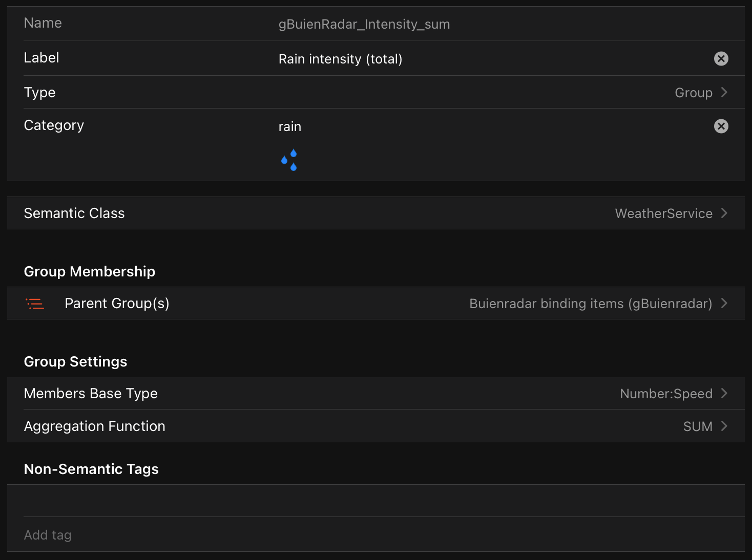
Task: Click the red Parent Groups list icon
Action: point(35,304)
